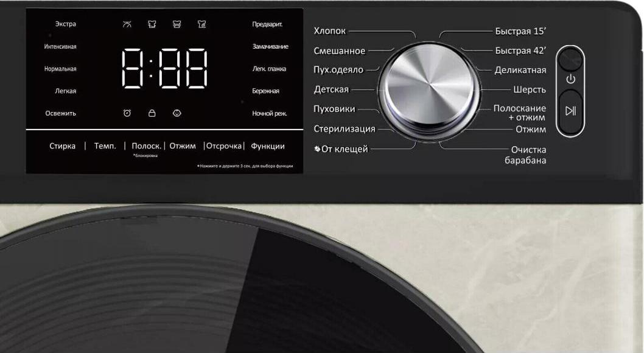This screenshot has height=353, width=644.
Task: Choose the Очистка барабана program label
Action: click(526, 155)
